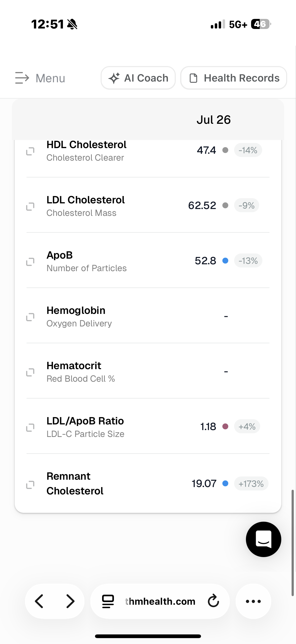
Task: Open the Menu label
Action: 50,78
